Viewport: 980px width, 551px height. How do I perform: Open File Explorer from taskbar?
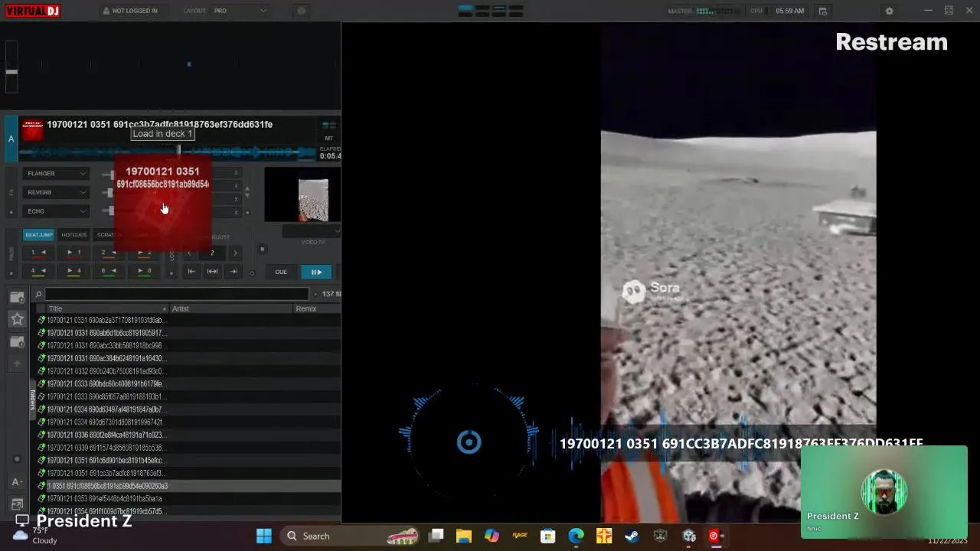pyautogui.click(x=464, y=536)
